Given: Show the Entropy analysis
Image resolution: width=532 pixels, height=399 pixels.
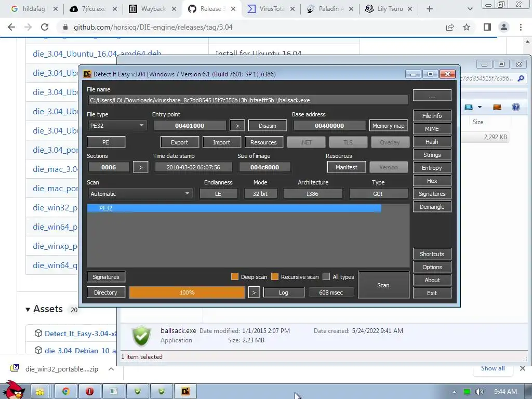Looking at the screenshot, I should click(x=432, y=168).
